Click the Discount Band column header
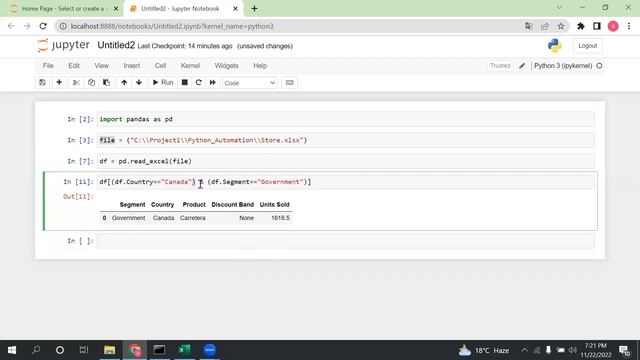 pyautogui.click(x=233, y=204)
